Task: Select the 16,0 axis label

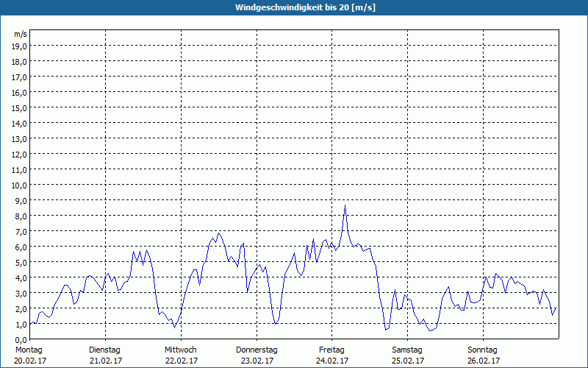Action: (20, 93)
